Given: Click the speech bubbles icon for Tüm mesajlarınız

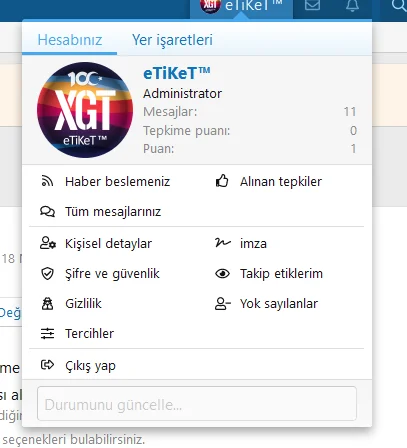Looking at the screenshot, I should coord(47,211).
